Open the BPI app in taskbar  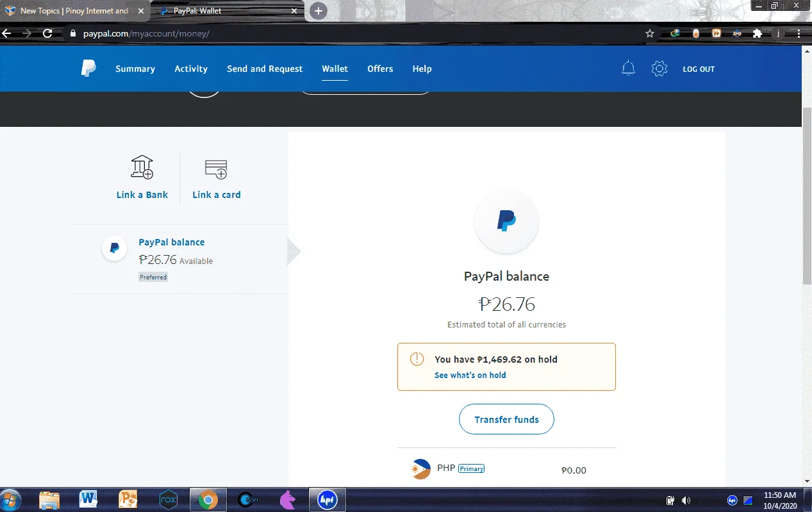point(327,500)
